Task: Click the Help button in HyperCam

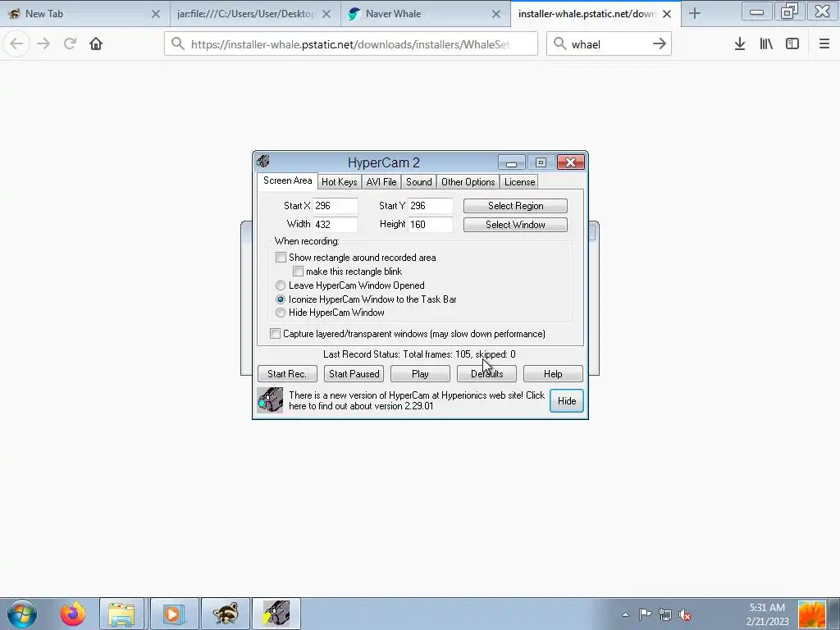Action: (553, 374)
